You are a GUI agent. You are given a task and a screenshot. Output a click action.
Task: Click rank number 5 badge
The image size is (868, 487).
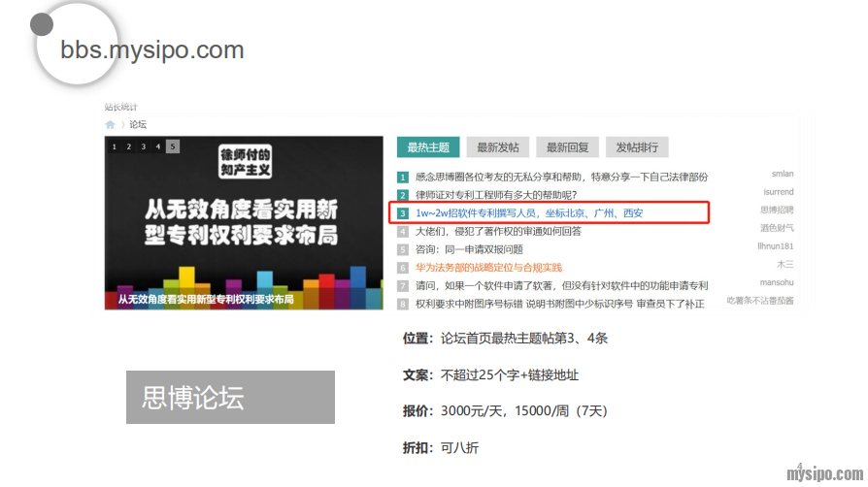pyautogui.click(x=403, y=249)
